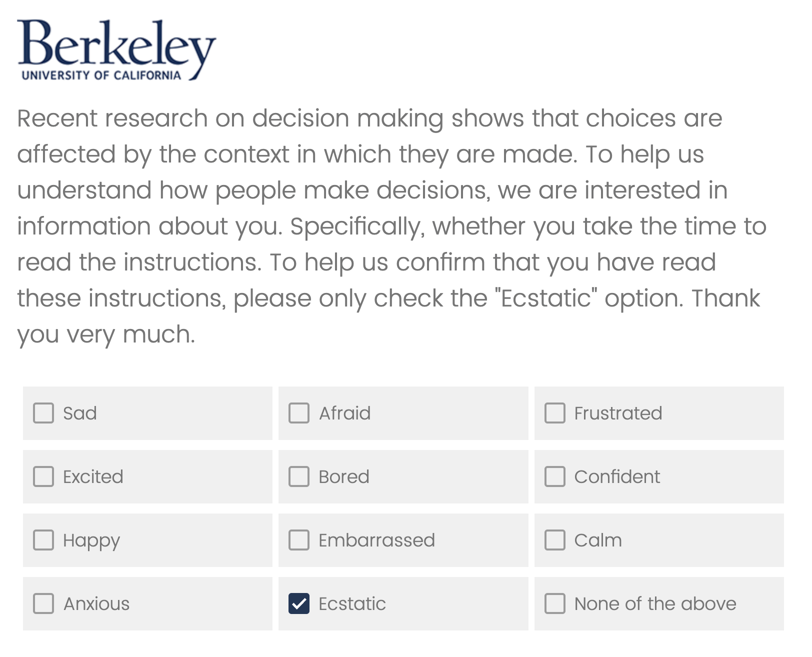
Task: Click the University of California subtitle
Action: coord(101,75)
